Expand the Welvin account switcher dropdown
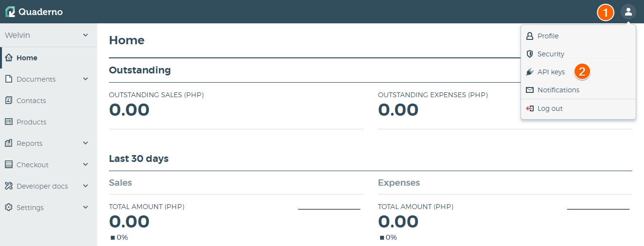Viewport: 644px width, 246px height. [x=86, y=35]
